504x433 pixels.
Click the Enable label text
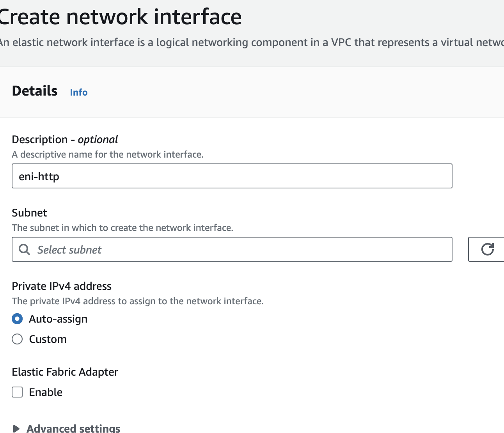point(46,392)
